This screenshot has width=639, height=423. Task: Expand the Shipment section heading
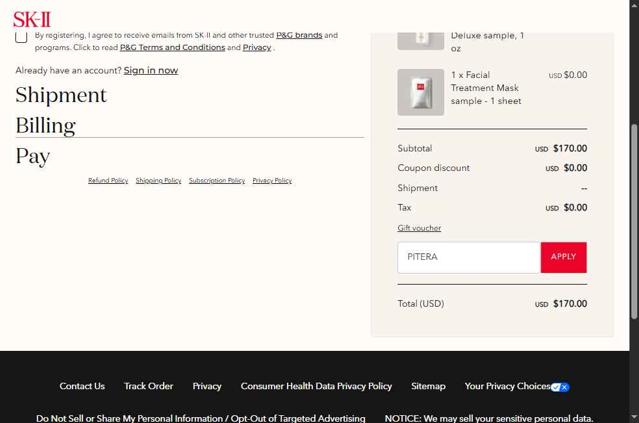click(61, 95)
